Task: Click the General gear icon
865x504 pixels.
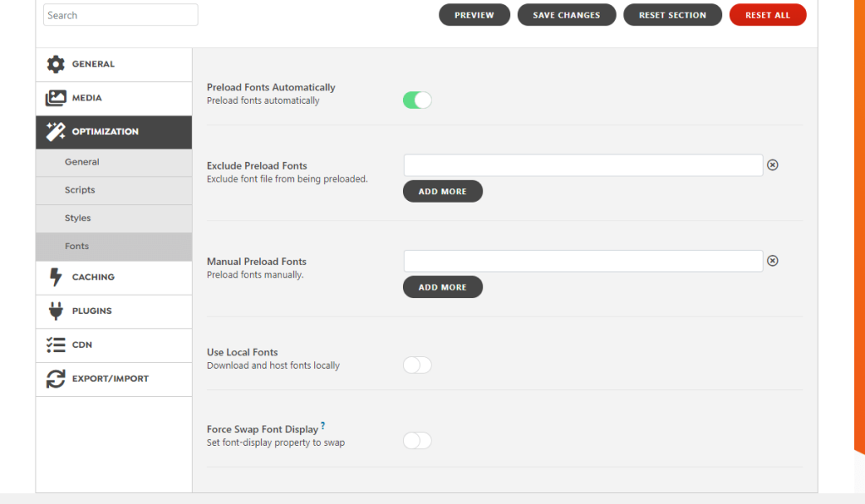Action: [56, 64]
